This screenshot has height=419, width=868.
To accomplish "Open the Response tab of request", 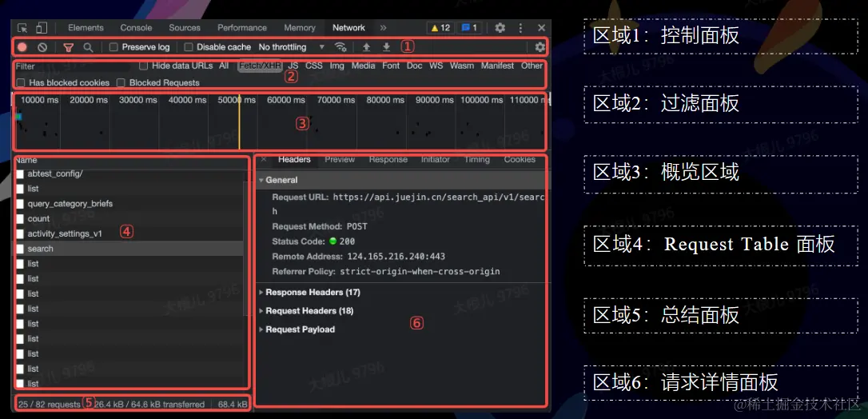I will click(x=388, y=159).
